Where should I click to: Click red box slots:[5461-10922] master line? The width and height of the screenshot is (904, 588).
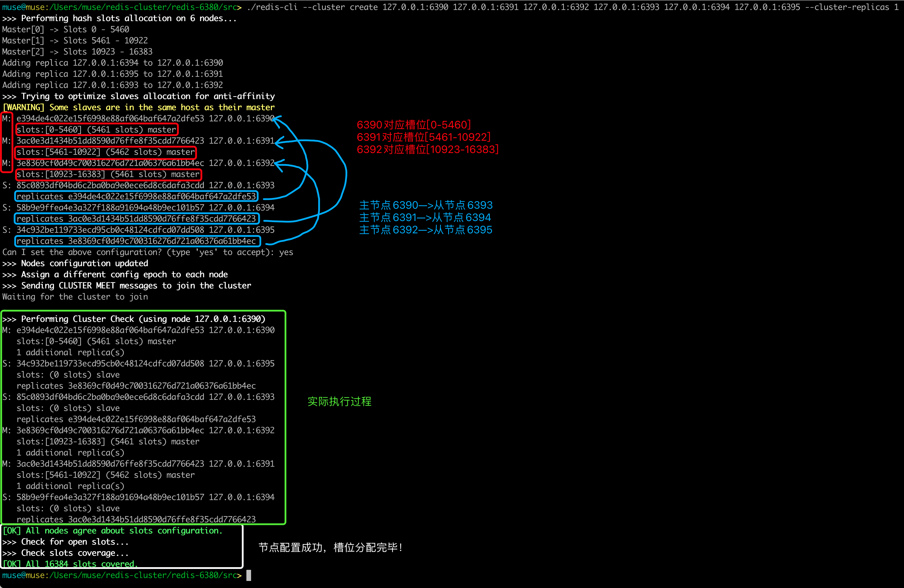(x=105, y=152)
